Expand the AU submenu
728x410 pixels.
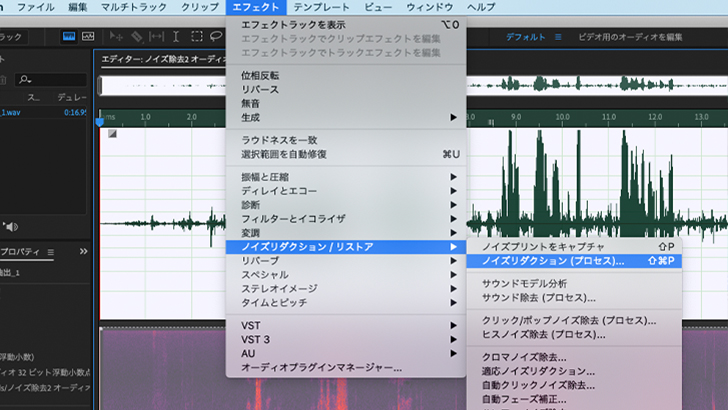346,353
